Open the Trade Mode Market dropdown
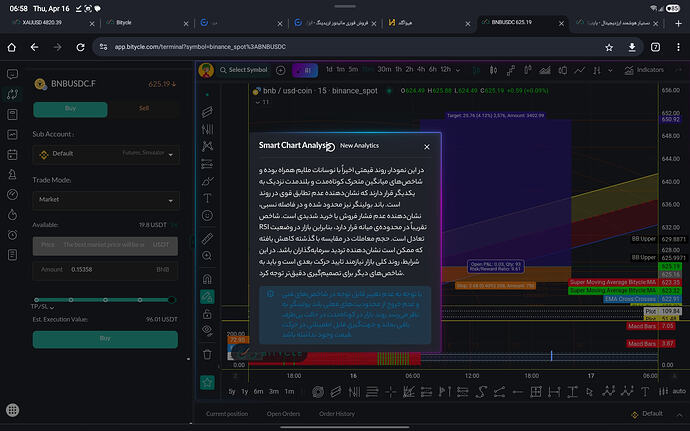690x431 pixels. 106,200
